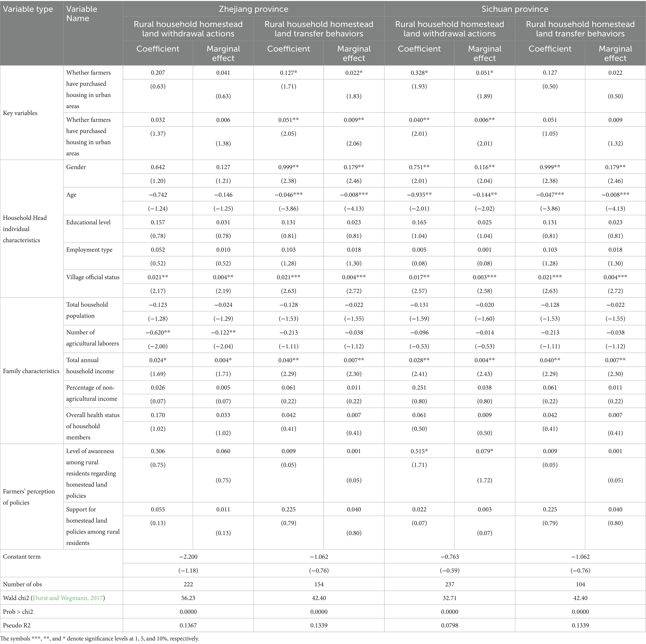Click the coefficient −0.620** cell
646x644 pixels.
tap(158, 332)
